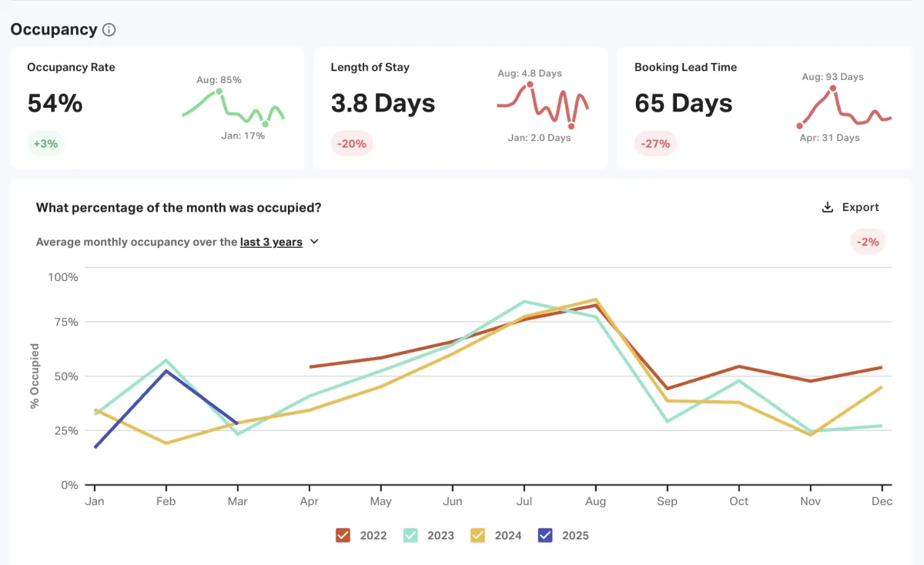Click the Export button
Viewport: 924px width, 565px height.
(x=851, y=207)
